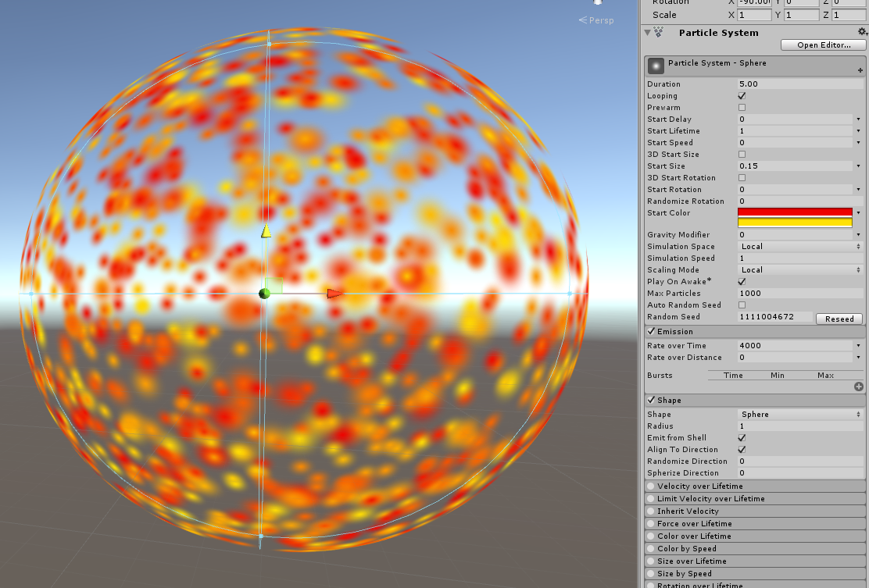
Task: Open Start Rotation mode dropdown arrow
Action: [859, 189]
